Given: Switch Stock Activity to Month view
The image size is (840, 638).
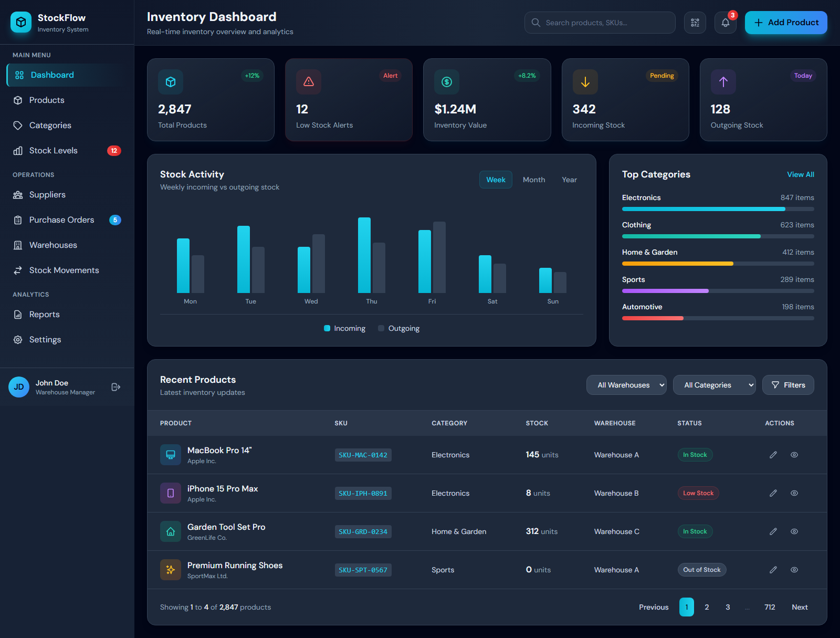Looking at the screenshot, I should pyautogui.click(x=533, y=180).
